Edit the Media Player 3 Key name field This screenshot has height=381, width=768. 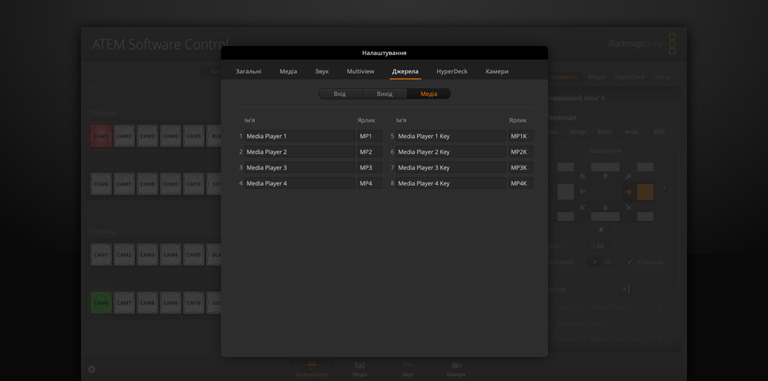pyautogui.click(x=451, y=167)
